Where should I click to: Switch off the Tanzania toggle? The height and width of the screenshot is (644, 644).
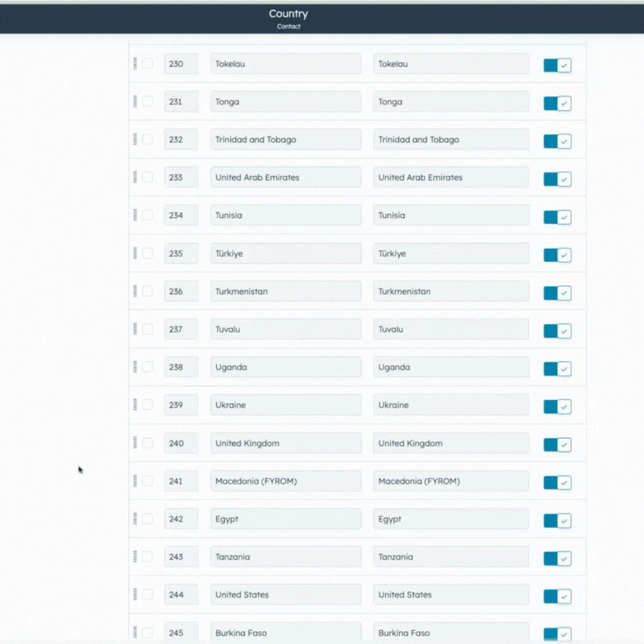[557, 558]
